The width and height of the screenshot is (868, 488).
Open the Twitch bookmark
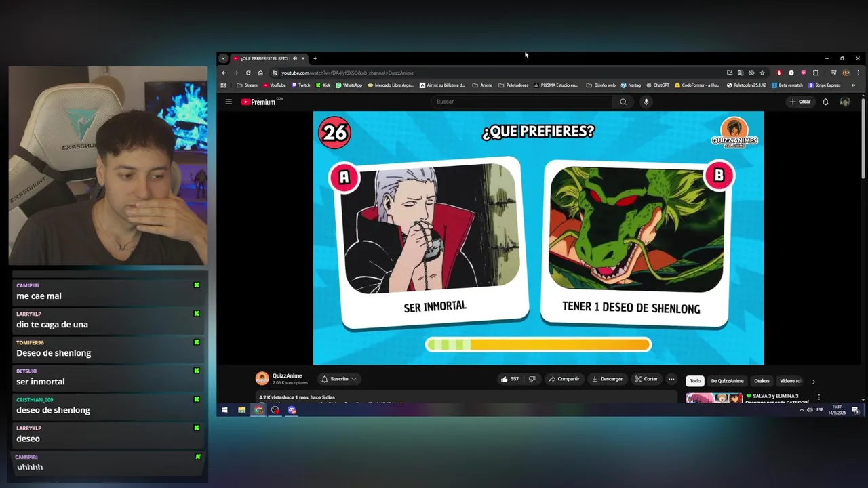300,85
